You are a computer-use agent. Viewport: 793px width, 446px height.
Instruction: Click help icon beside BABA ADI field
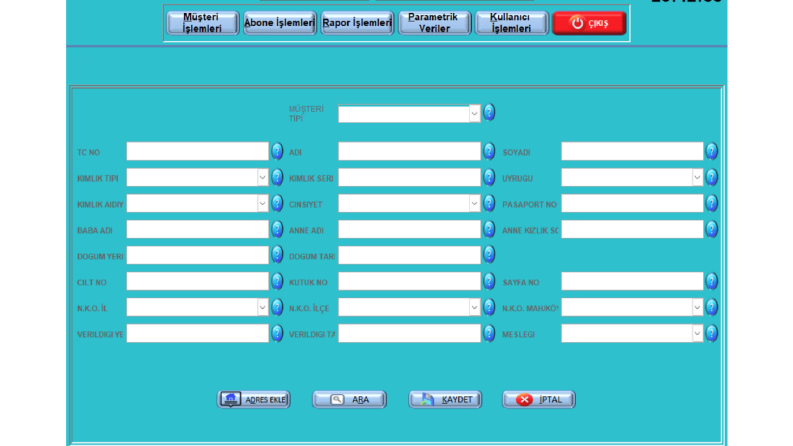point(277,229)
